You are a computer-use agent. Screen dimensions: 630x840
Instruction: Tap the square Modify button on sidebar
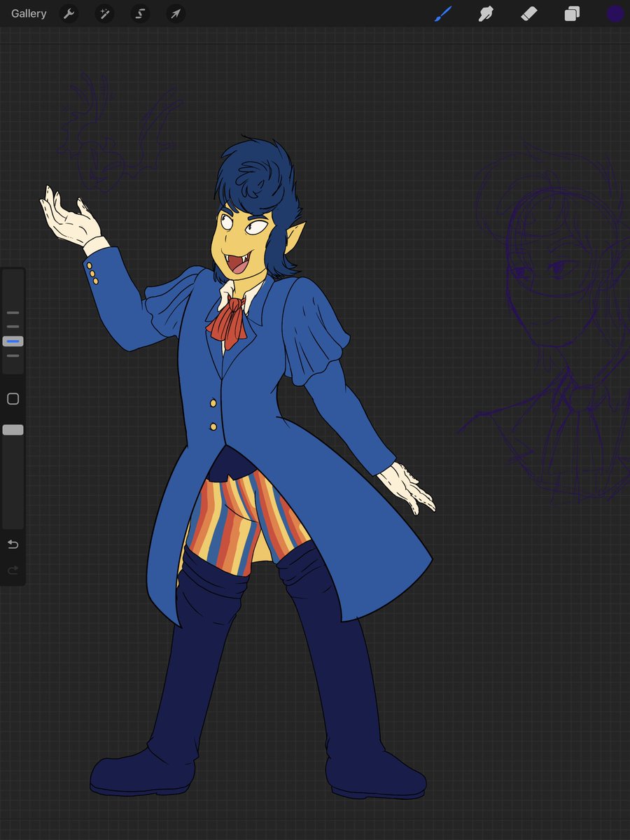[x=13, y=399]
